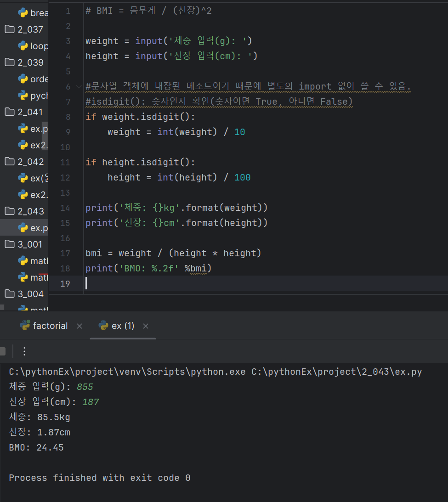Click the weight input statement on line 3
Image resolution: width=448 pixels, height=502 pixels.
pyautogui.click(x=169, y=41)
